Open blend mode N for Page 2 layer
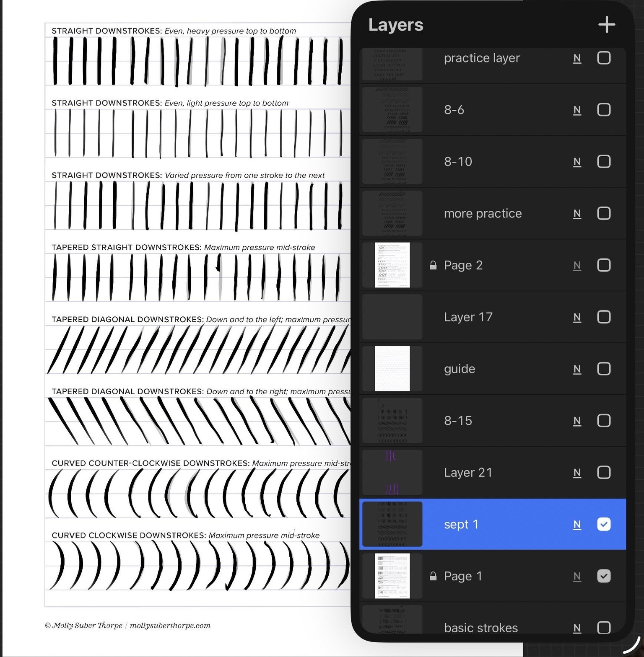Viewport: 644px width, 657px height. (x=577, y=266)
